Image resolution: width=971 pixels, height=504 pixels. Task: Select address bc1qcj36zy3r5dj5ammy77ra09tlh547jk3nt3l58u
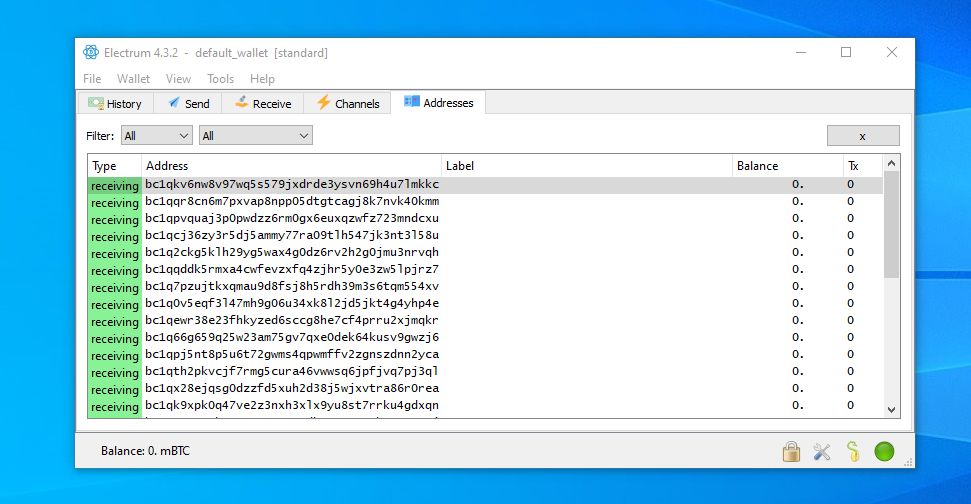point(292,236)
